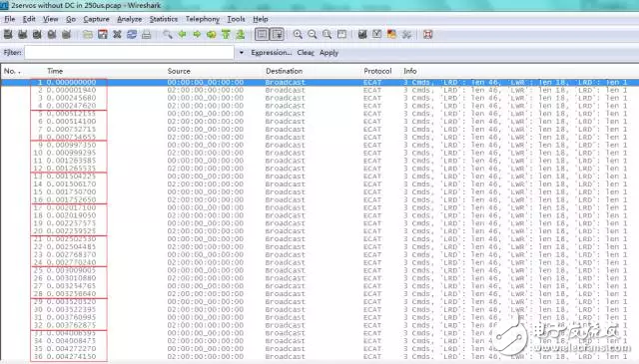The width and height of the screenshot is (639, 364).
Task: Open the Telephony menu
Action: (x=203, y=19)
